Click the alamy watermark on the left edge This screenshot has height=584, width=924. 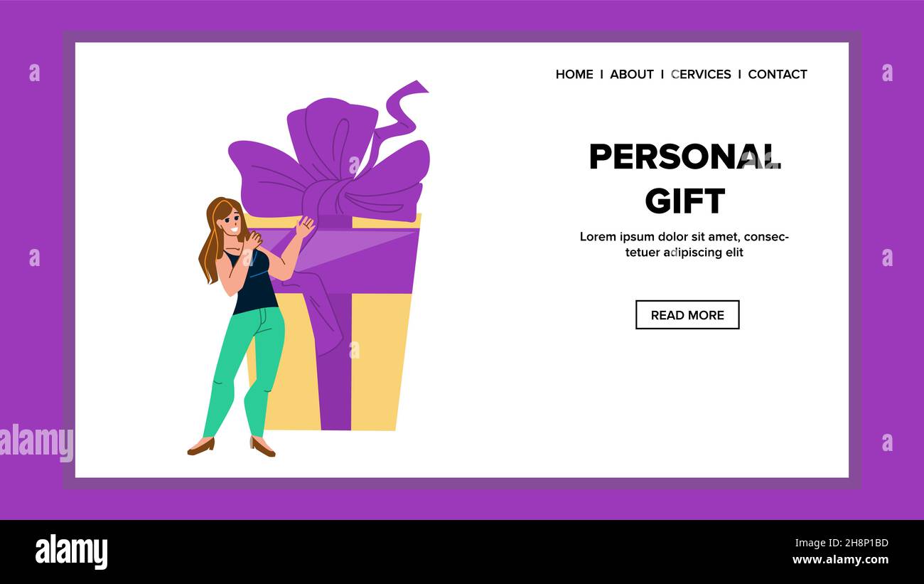coord(36,442)
